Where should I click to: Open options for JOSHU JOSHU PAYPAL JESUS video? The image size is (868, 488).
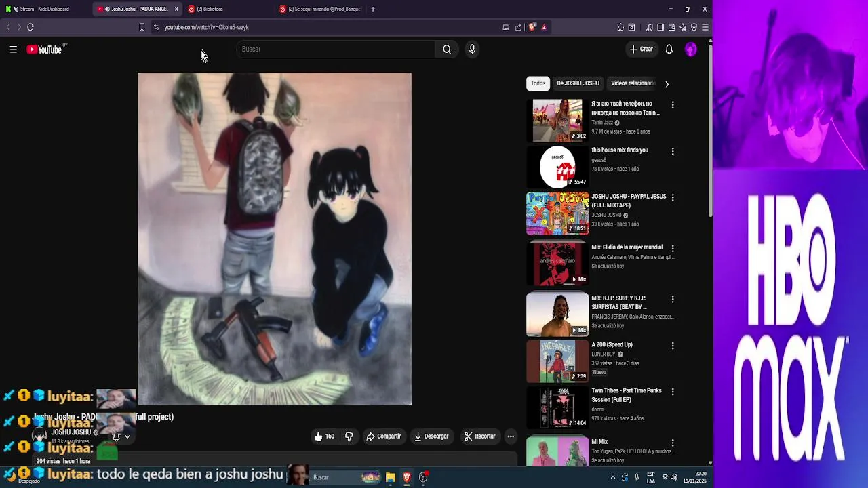coord(673,197)
